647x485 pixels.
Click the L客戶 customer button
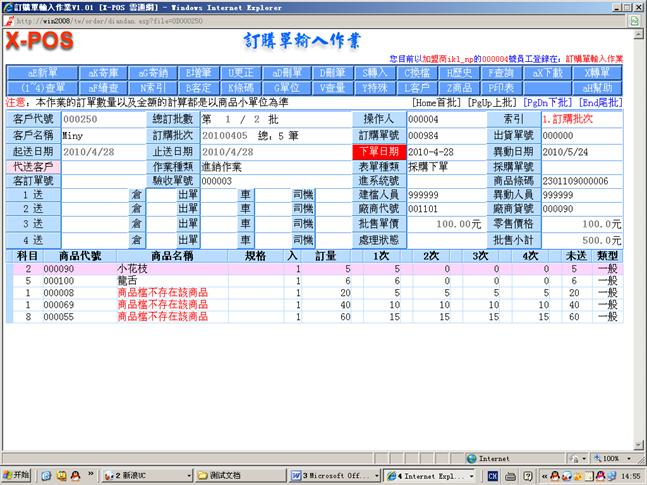click(x=411, y=87)
